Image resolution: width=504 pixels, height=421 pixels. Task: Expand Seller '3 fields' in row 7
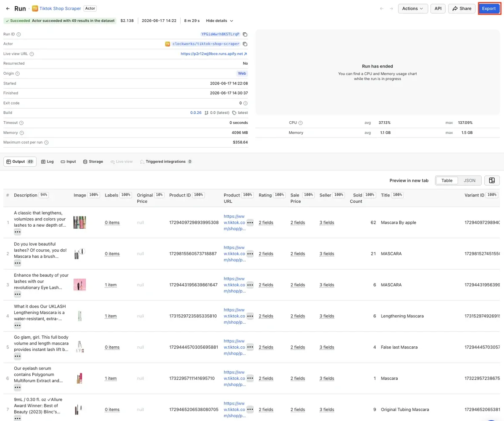327,410
